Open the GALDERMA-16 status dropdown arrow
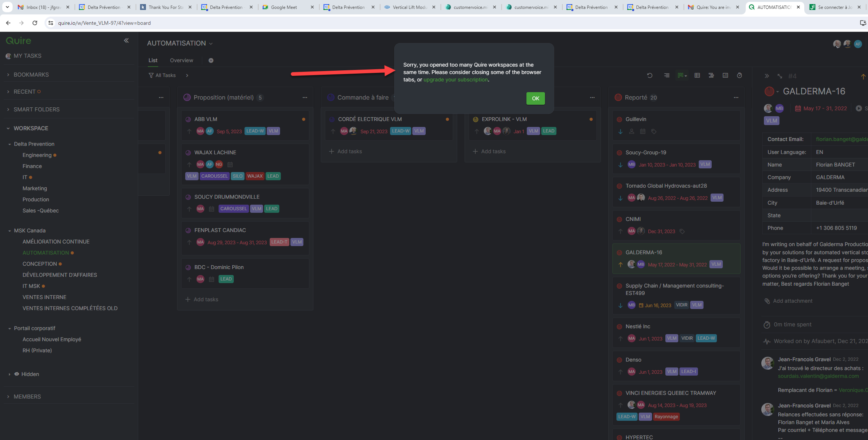This screenshot has height=440, width=868. point(778,91)
